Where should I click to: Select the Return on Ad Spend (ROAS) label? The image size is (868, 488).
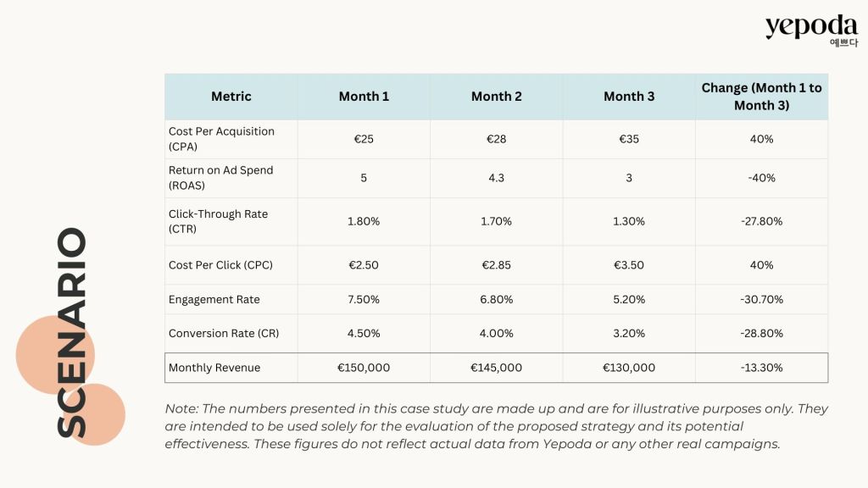[220, 178]
